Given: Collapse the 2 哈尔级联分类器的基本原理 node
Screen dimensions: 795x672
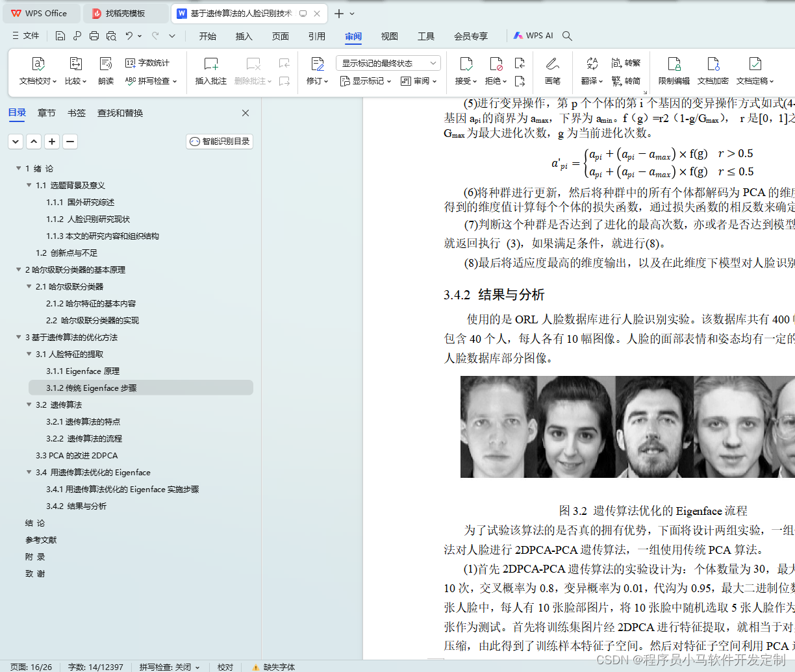Looking at the screenshot, I should click(x=18, y=269).
